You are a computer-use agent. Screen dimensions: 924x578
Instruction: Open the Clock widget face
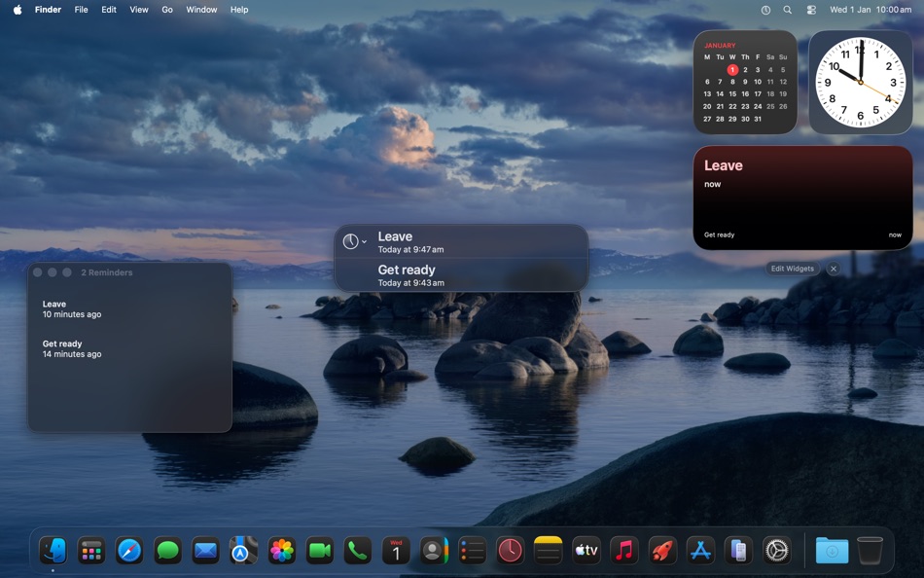coord(860,83)
